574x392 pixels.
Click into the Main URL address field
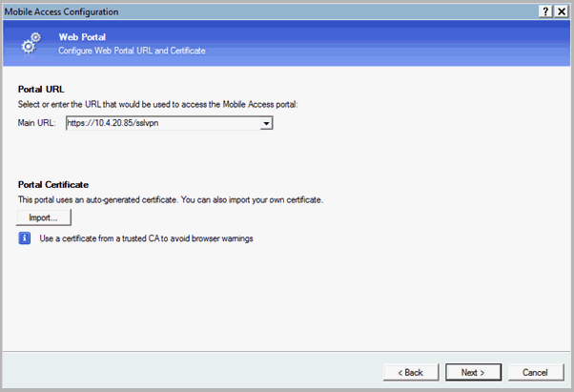point(162,123)
